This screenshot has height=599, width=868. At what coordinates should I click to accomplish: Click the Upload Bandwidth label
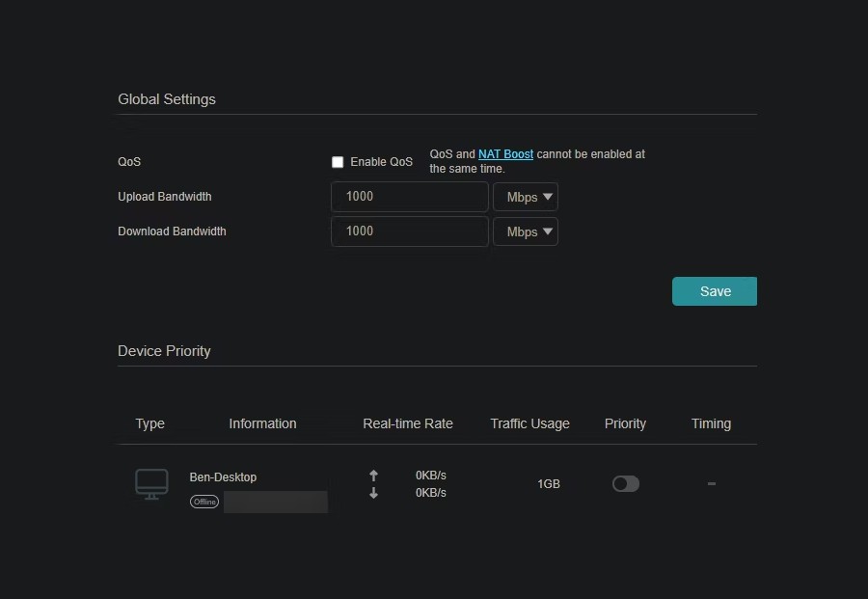[x=164, y=197]
